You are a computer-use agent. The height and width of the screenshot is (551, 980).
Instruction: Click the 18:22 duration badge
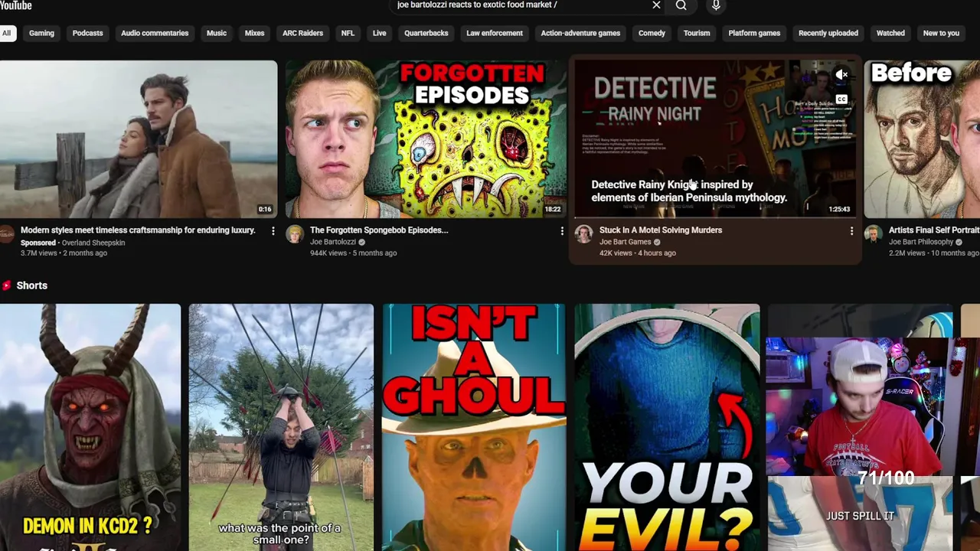[x=553, y=209]
